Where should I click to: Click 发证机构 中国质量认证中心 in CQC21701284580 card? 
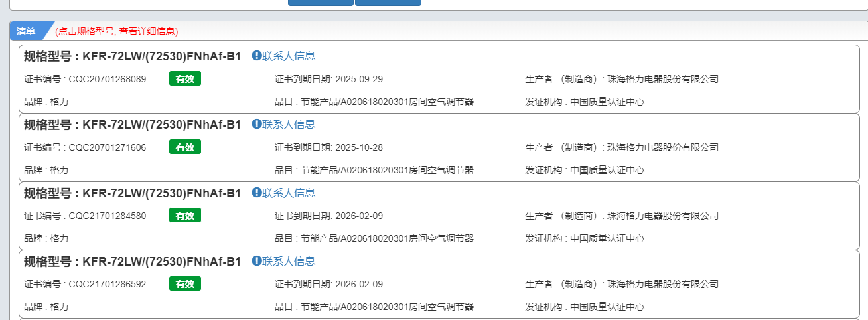click(x=585, y=238)
